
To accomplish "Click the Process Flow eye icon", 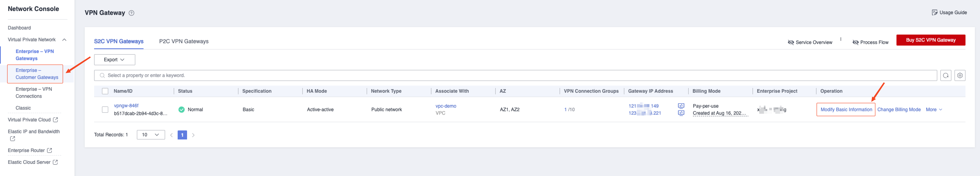I will point(855,42).
